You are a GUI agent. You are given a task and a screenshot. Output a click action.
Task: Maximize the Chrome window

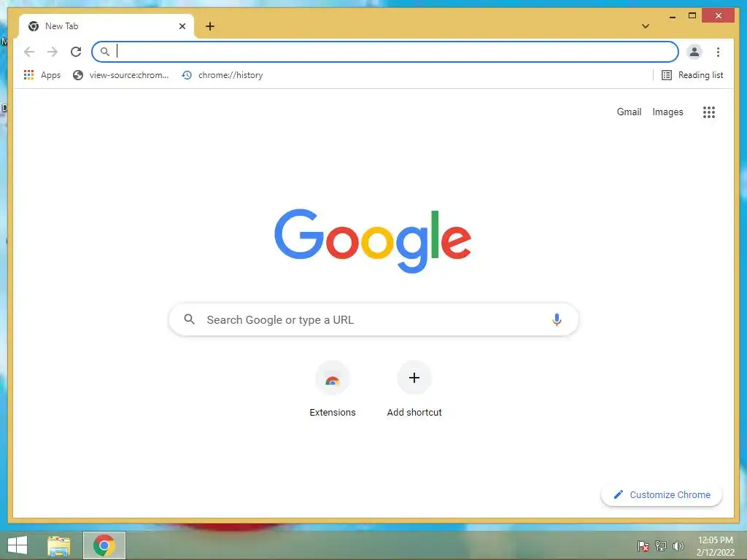click(x=692, y=16)
